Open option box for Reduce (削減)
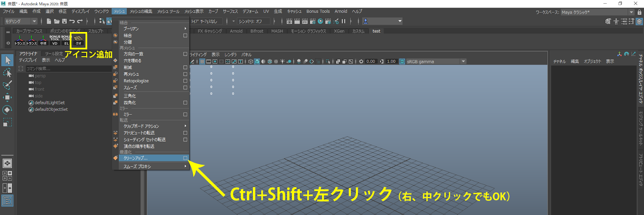The image size is (644, 215). click(x=185, y=67)
